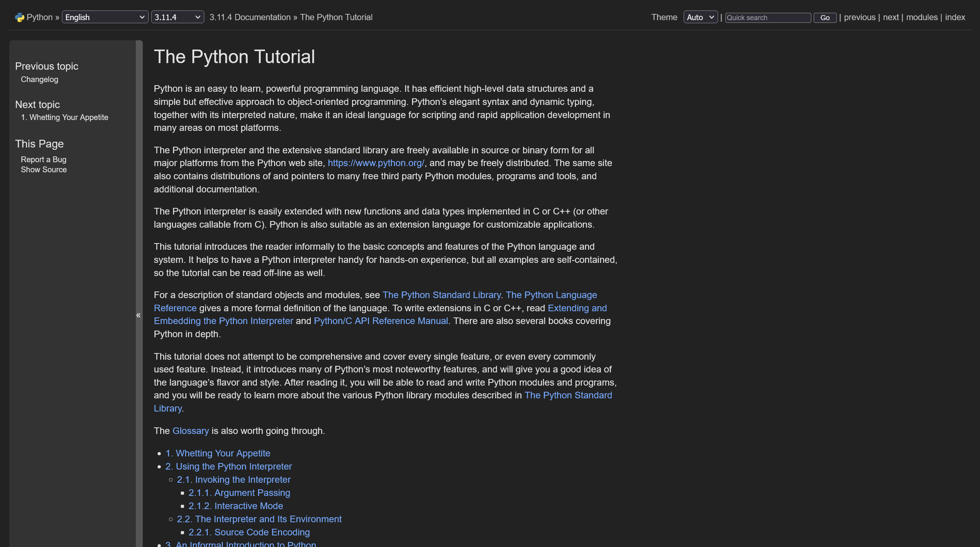Expand the Auto theme selector
Screen dimensions: 980x547
700,17
